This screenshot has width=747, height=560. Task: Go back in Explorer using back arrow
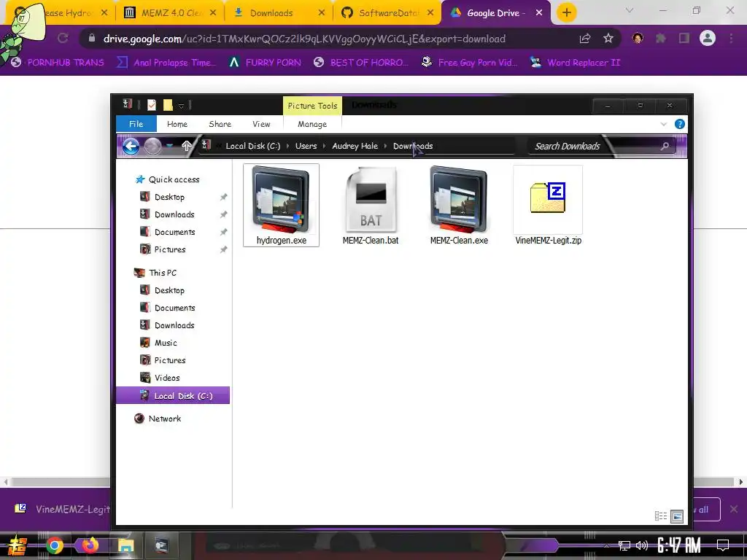(x=131, y=146)
